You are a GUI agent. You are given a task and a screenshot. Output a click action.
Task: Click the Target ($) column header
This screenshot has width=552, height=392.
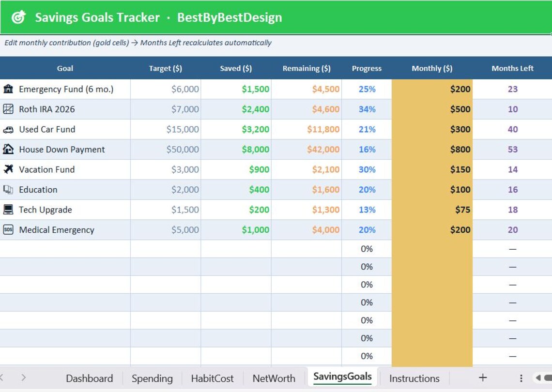(x=166, y=68)
